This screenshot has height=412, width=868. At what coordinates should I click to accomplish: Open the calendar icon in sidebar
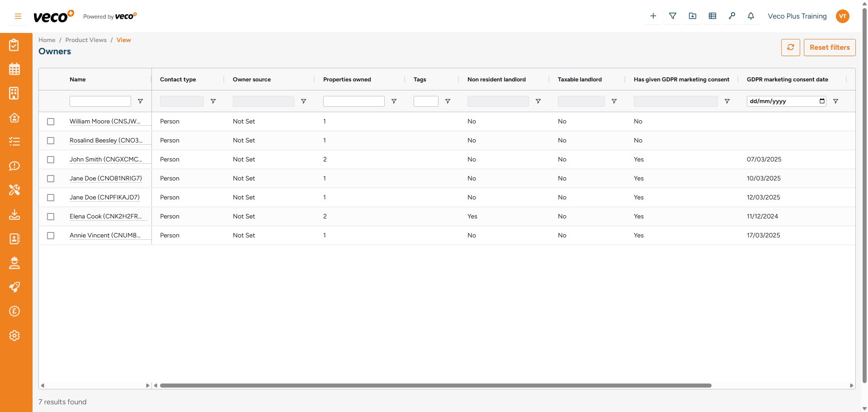14,69
